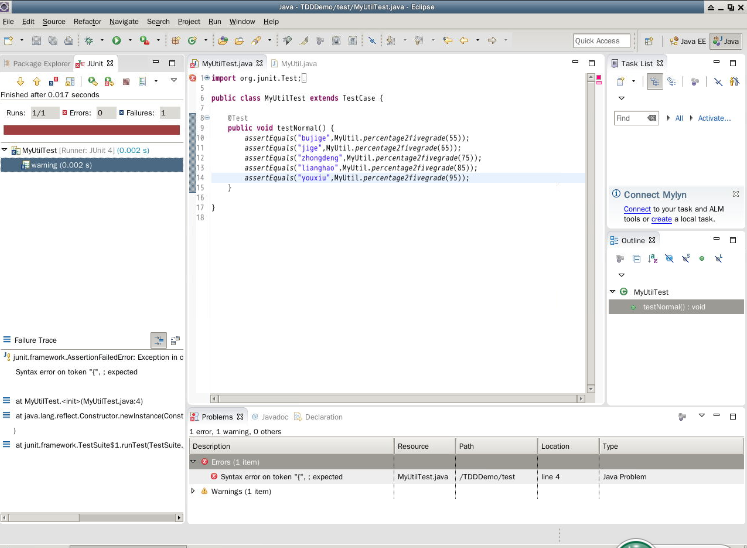The image size is (747, 548).
Task: Click the green Run button icon
Action: point(116,41)
